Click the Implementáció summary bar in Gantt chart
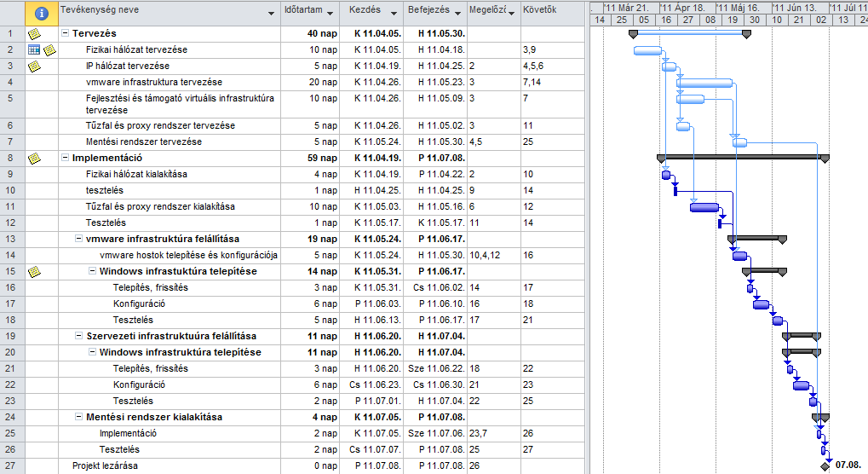 pos(743,159)
